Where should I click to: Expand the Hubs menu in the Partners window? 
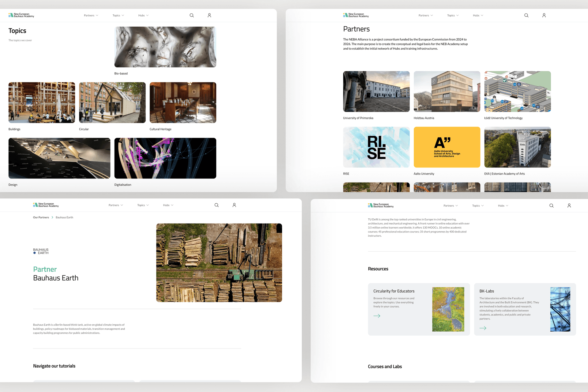tap(478, 15)
